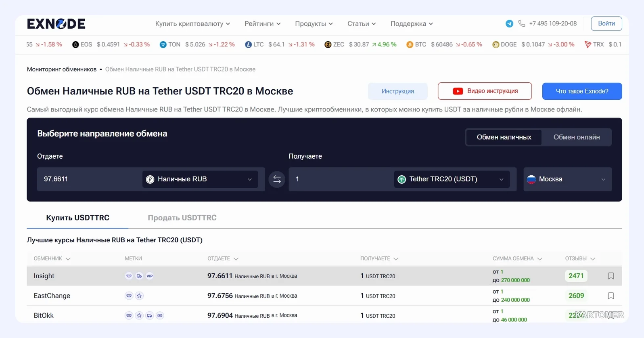The height and width of the screenshot is (338, 644).
Task: Expand the Продукты menu
Action: [314, 24]
